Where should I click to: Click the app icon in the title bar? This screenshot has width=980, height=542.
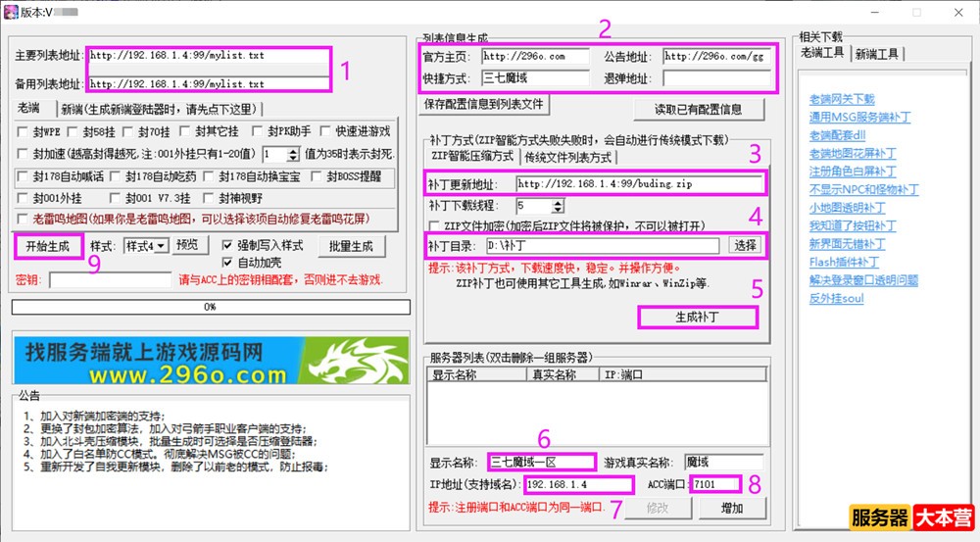coord(11,11)
